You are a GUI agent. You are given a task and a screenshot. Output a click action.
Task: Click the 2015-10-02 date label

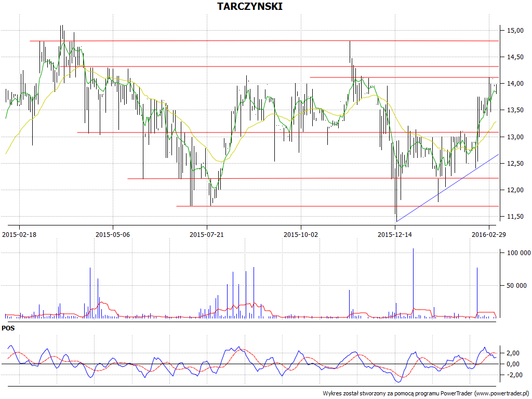(301, 234)
